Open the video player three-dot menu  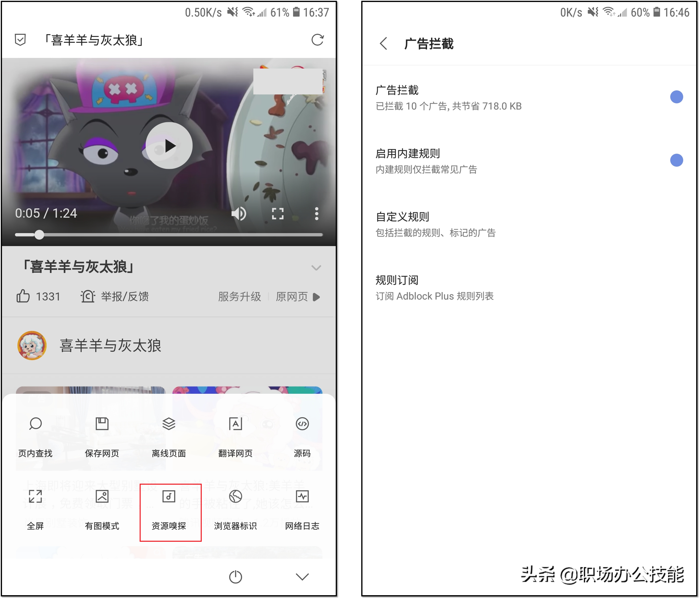317,214
